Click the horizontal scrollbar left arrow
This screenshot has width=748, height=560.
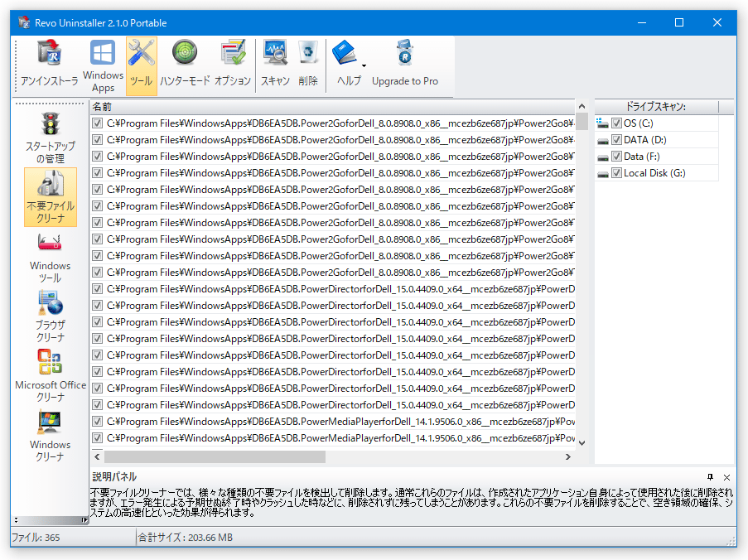coord(97,457)
